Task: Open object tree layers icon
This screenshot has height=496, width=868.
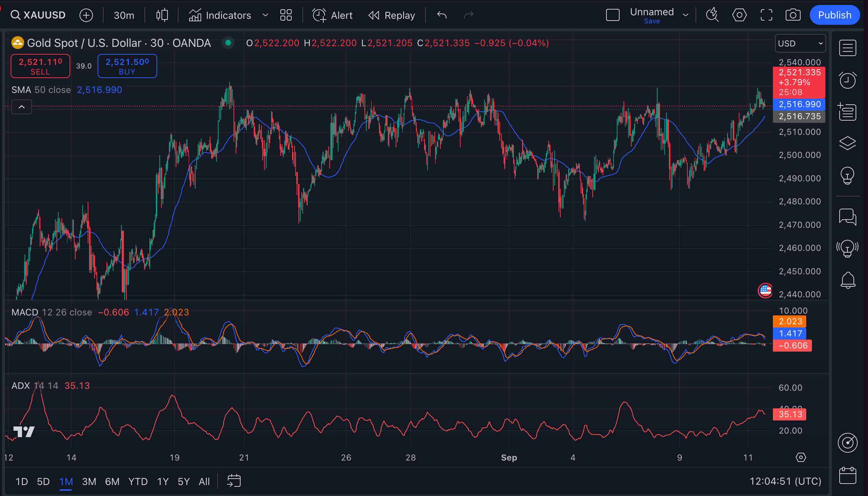Action: [x=847, y=143]
